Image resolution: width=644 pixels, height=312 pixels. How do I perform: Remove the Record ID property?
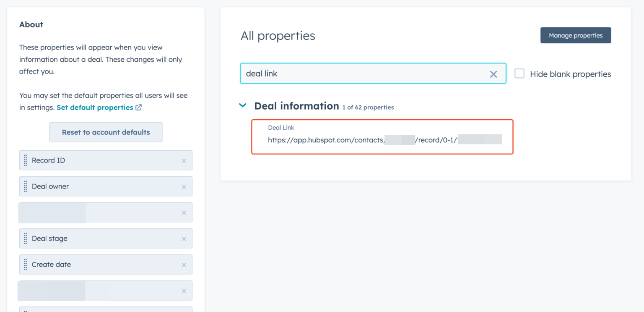coord(184,160)
